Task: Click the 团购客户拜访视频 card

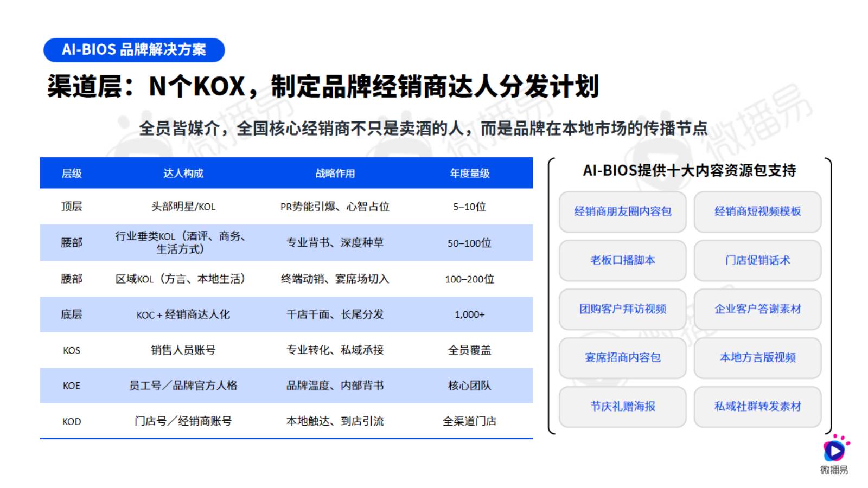Action: [623, 309]
